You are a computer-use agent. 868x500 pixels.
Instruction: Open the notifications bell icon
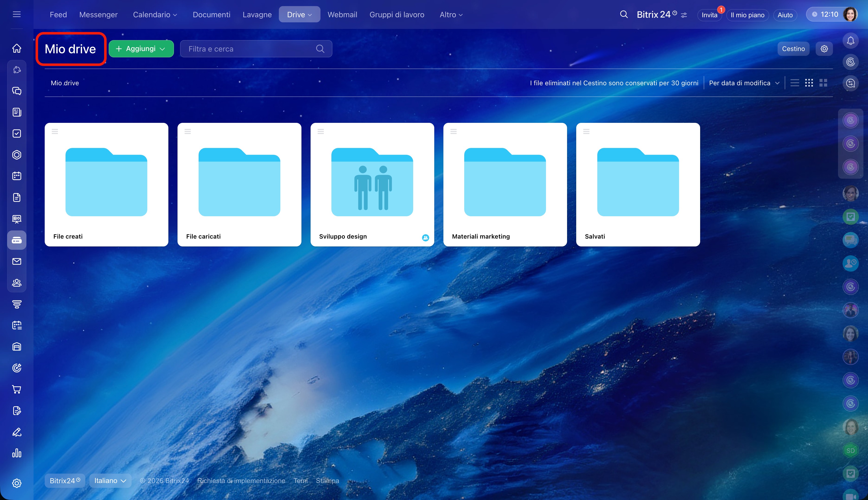850,41
